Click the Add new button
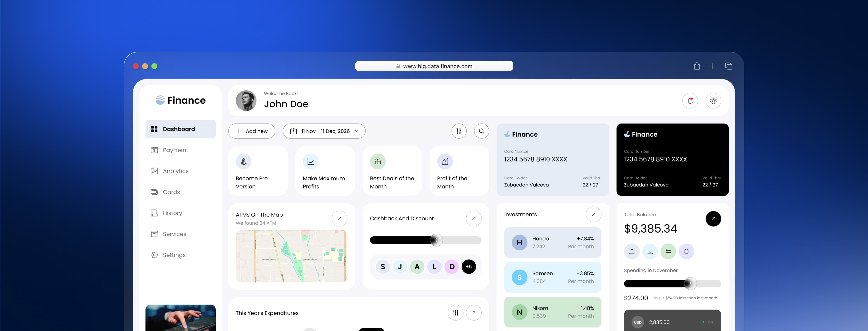 252,131
